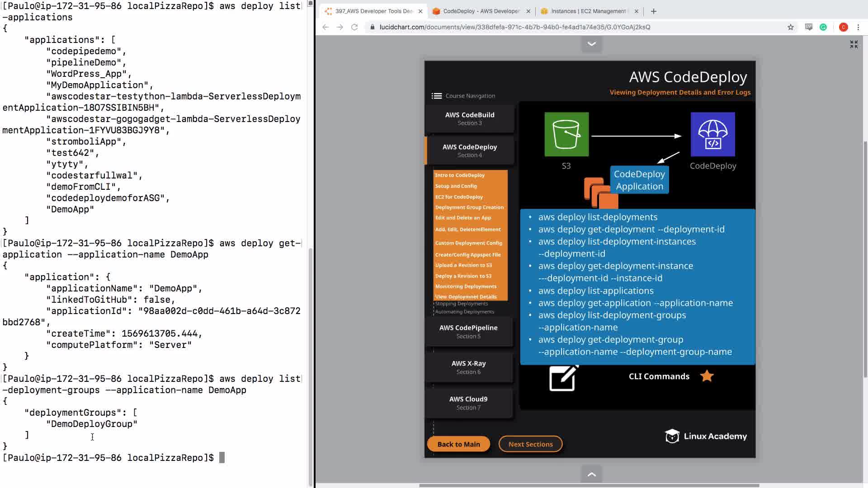This screenshot has height=488, width=868.
Task: Expand the bottom chevron panel
Action: 591,474
